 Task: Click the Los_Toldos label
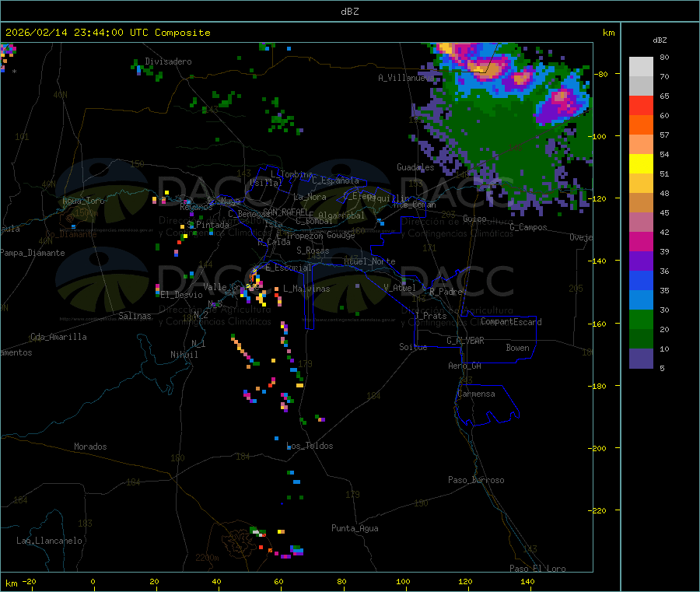click(310, 446)
